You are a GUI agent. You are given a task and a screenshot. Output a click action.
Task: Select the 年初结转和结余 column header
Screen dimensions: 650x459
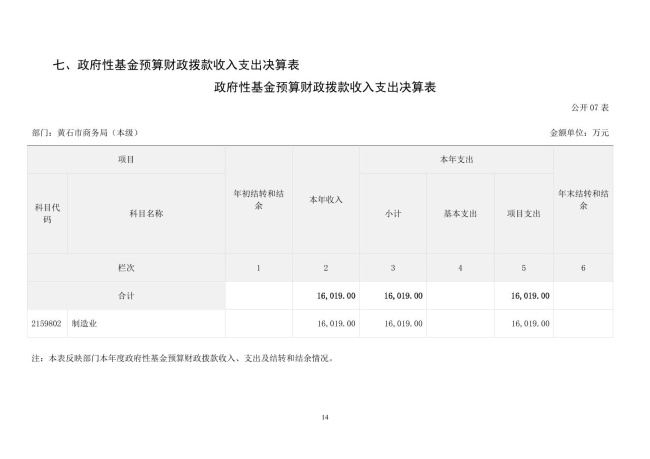tap(258, 199)
